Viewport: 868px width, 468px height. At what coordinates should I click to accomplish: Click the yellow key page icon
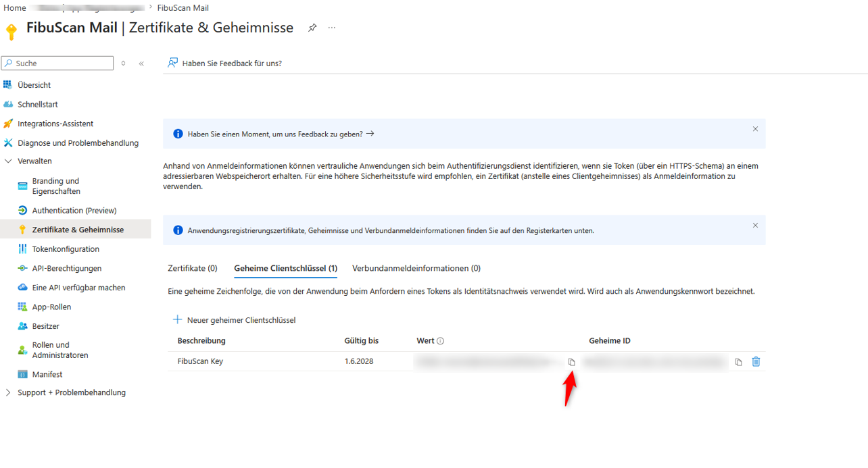point(11,31)
